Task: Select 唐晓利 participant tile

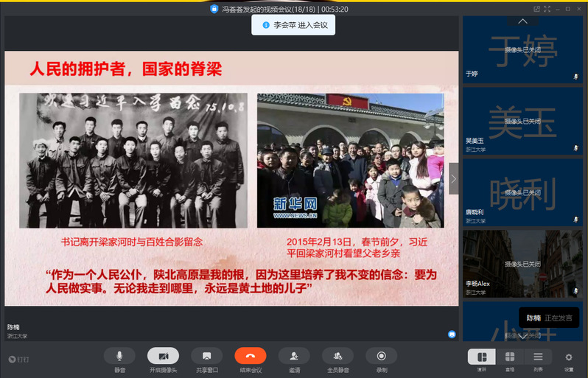Action: 522,192
